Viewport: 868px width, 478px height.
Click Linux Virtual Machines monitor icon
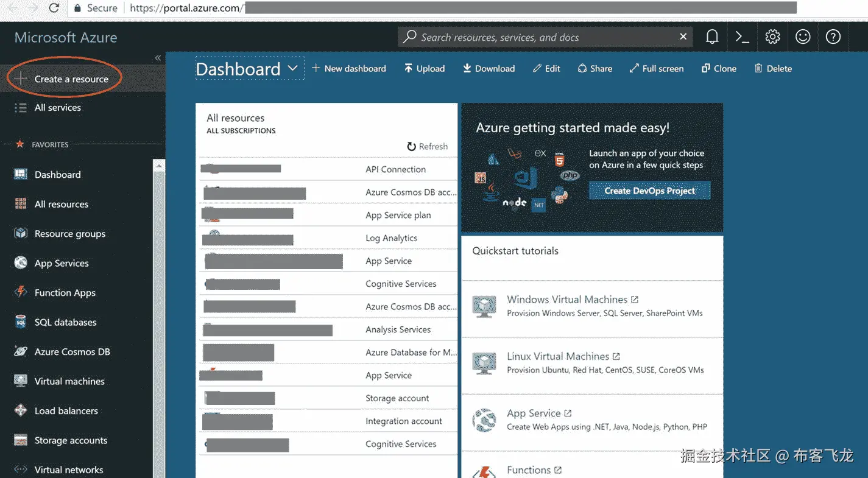[484, 363]
